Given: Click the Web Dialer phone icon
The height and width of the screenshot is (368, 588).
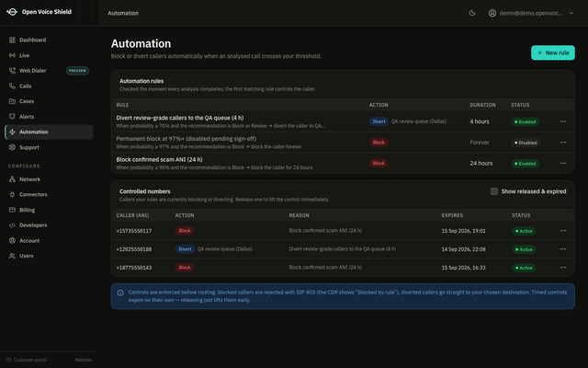Looking at the screenshot, I should point(12,71).
